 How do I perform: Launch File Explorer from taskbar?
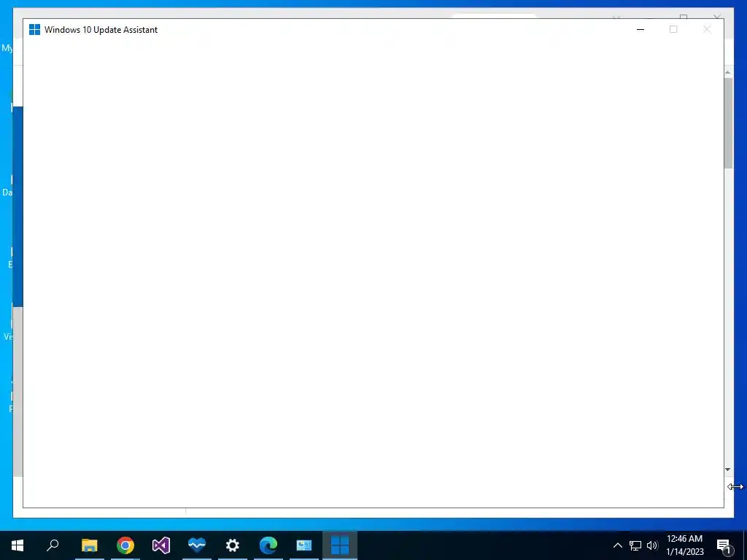click(89, 545)
